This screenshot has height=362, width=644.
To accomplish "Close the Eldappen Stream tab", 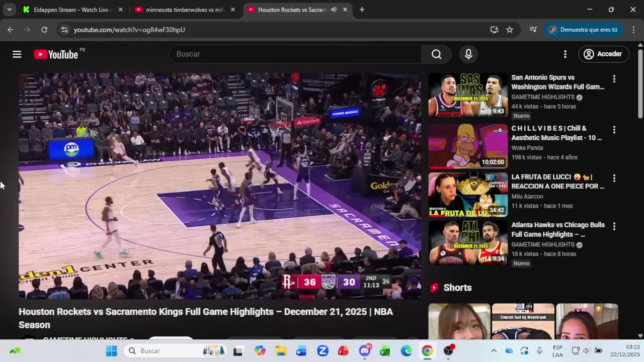I will [120, 10].
